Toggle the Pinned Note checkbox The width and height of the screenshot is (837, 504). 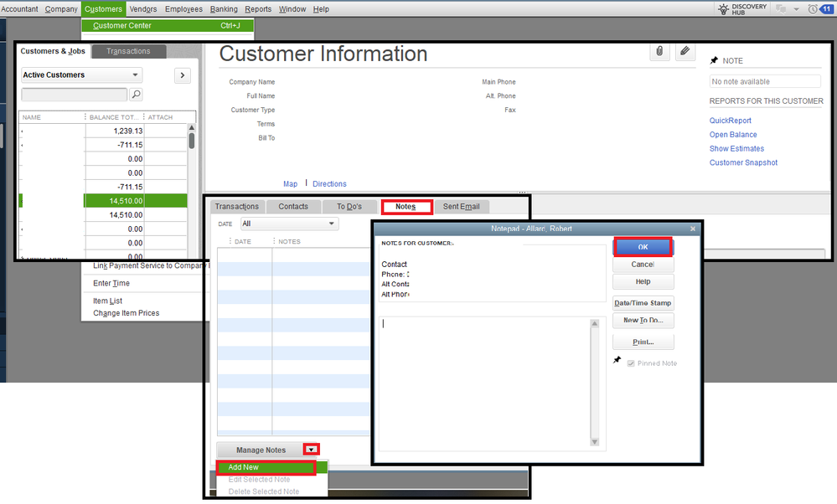click(x=631, y=363)
